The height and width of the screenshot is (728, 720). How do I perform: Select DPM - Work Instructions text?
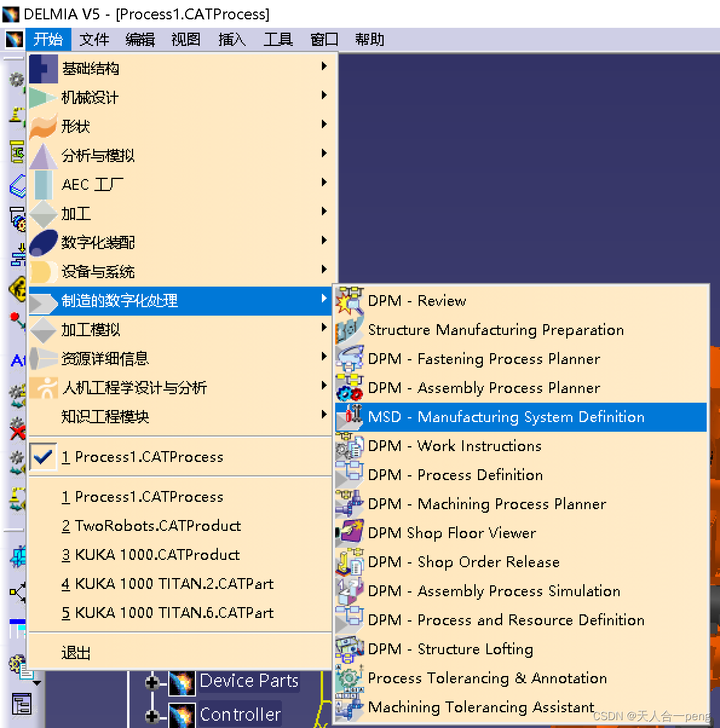455,446
